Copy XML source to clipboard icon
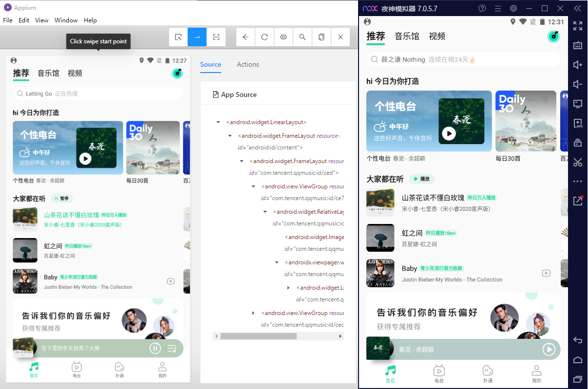 click(x=322, y=37)
